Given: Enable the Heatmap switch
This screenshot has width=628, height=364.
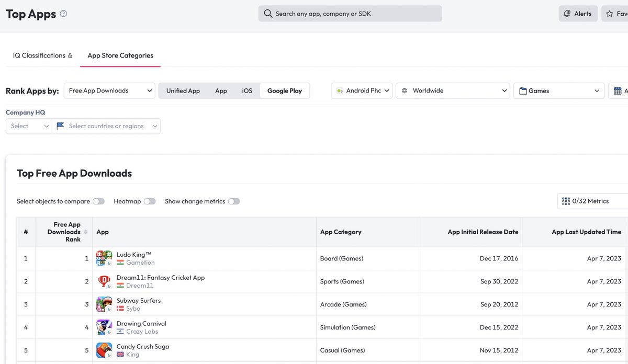Looking at the screenshot, I should (x=150, y=201).
